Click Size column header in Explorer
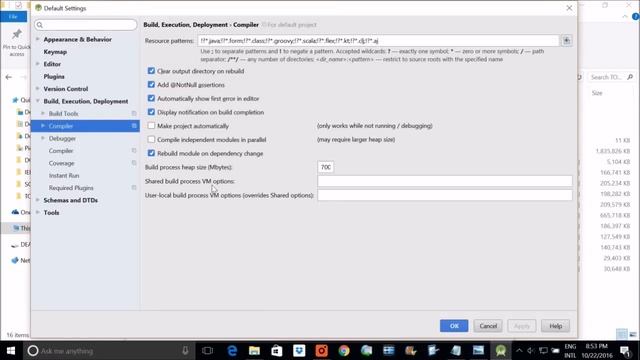The image size is (640, 360). click(597, 93)
